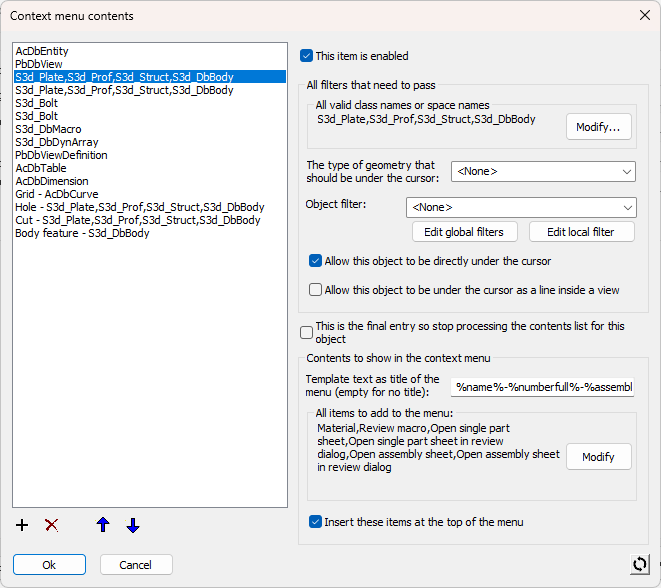Select 'Grid - AcDbCurve' list entry
Image resolution: width=661 pixels, height=588 pixels.
(x=55, y=194)
